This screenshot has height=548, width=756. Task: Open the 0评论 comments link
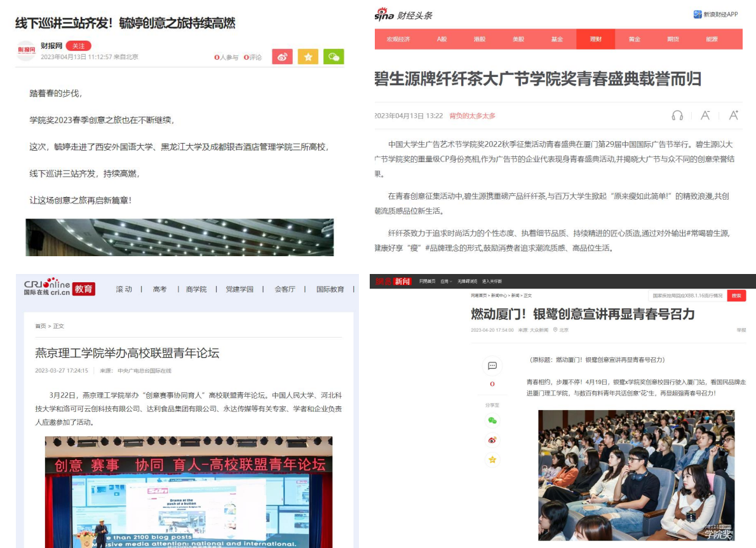(253, 57)
